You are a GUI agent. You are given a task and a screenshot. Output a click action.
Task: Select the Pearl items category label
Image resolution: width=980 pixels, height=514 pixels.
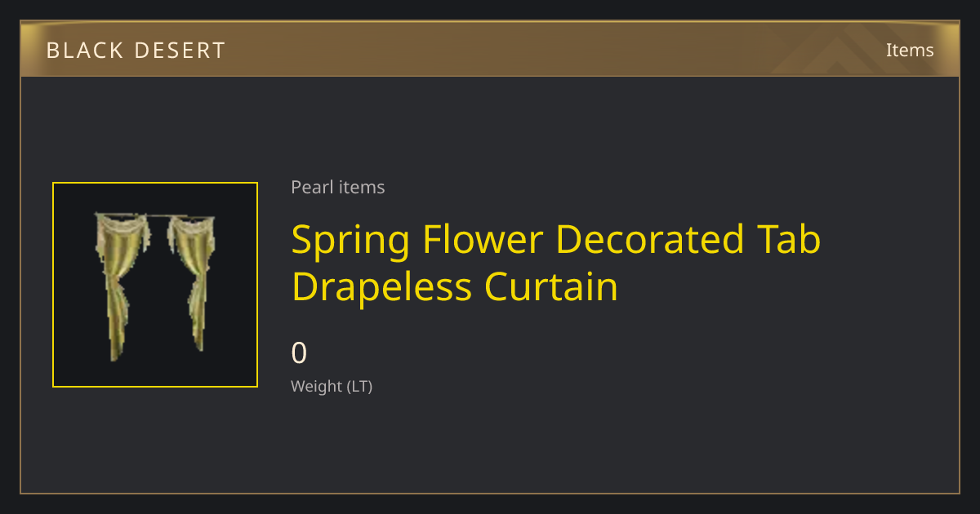pyautogui.click(x=338, y=187)
